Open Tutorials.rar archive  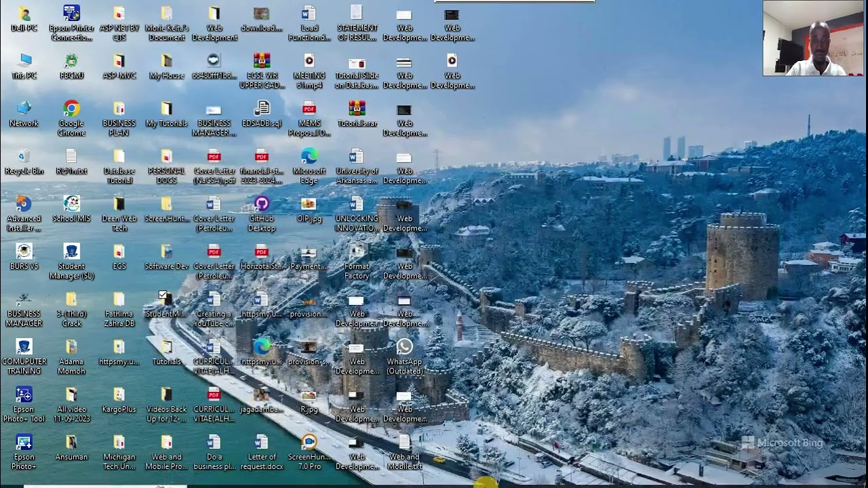tap(357, 115)
